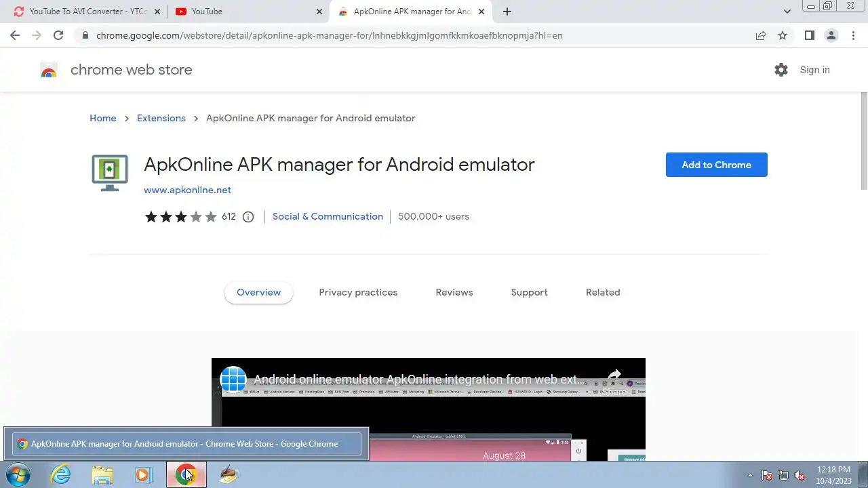Close the YouTube tab

[x=319, y=12]
